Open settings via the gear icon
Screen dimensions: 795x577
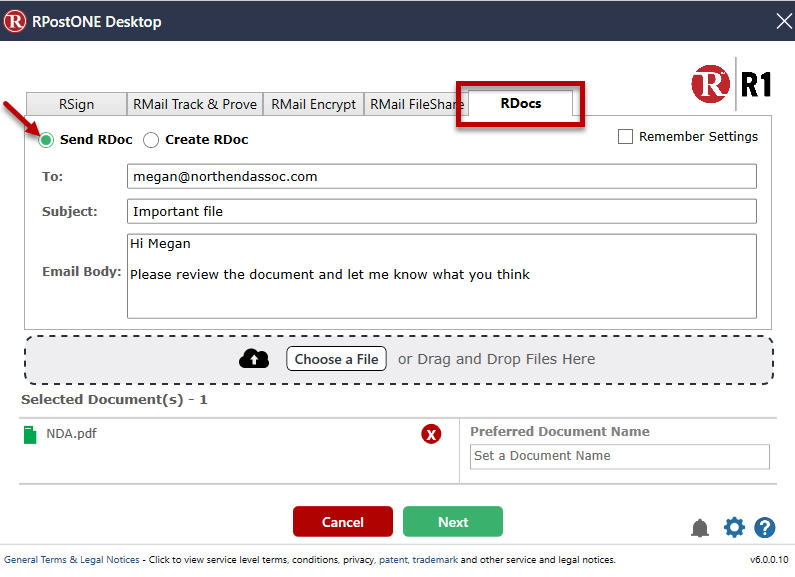click(x=734, y=528)
